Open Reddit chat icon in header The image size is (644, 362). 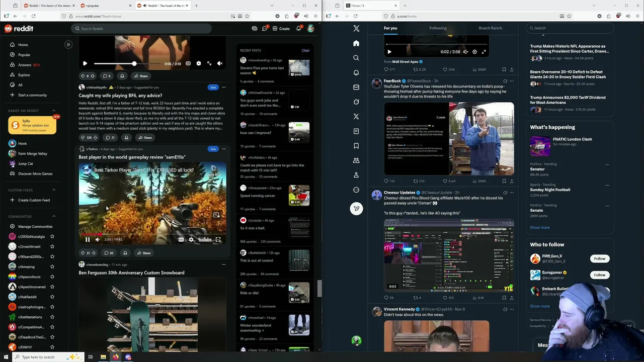coord(265,29)
